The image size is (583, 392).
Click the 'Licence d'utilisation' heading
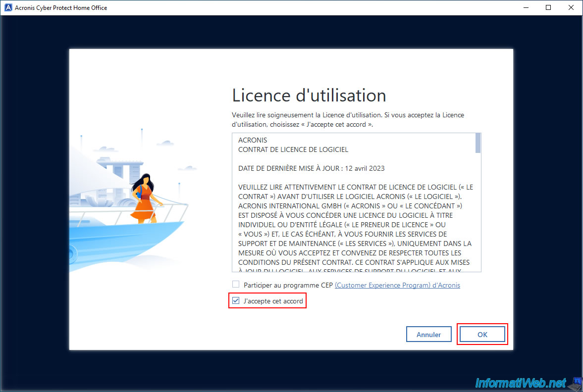point(309,96)
